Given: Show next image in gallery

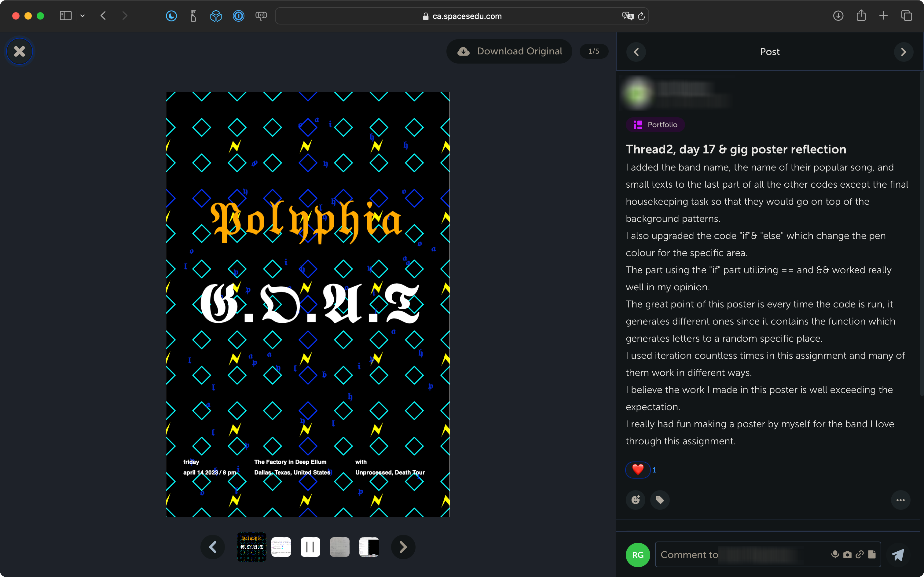Looking at the screenshot, I should 403,547.
